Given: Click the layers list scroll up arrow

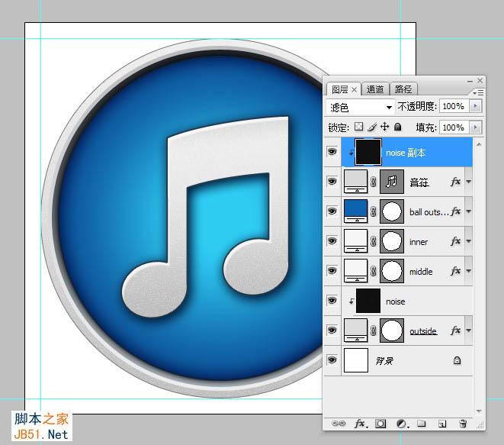Looking at the screenshot, I should pos(479,145).
